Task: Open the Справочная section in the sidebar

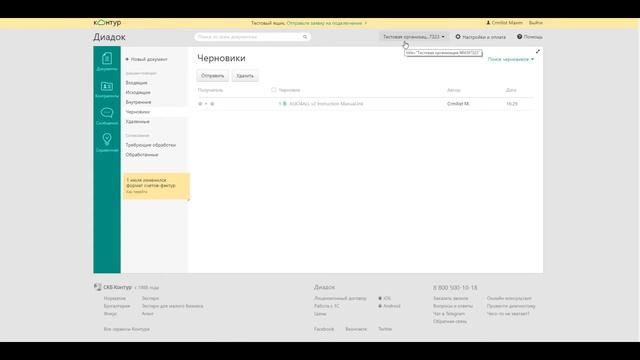Action: [x=107, y=142]
